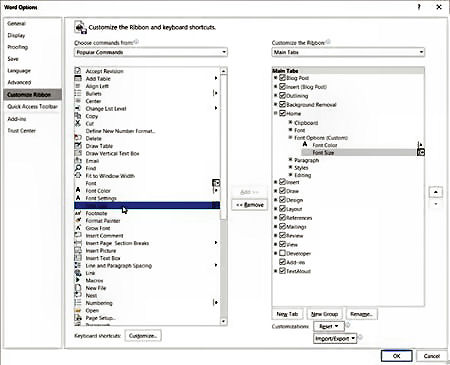Move selected item up with arrow button

436,192
